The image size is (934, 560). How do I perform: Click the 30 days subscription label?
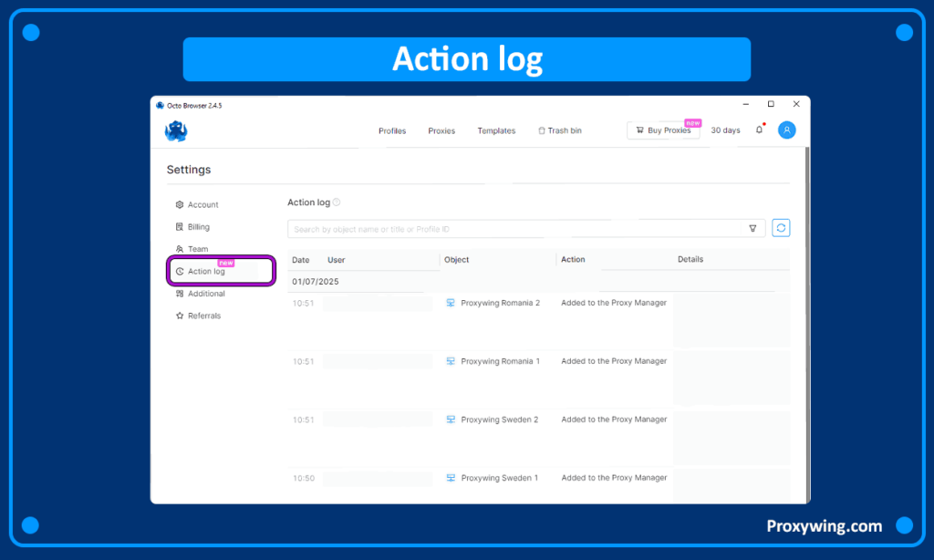tap(725, 131)
